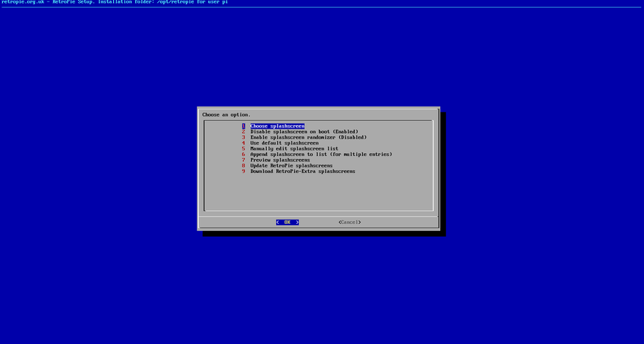The image size is (644, 344).
Task: Click the red number 6 tag
Action: (243, 154)
